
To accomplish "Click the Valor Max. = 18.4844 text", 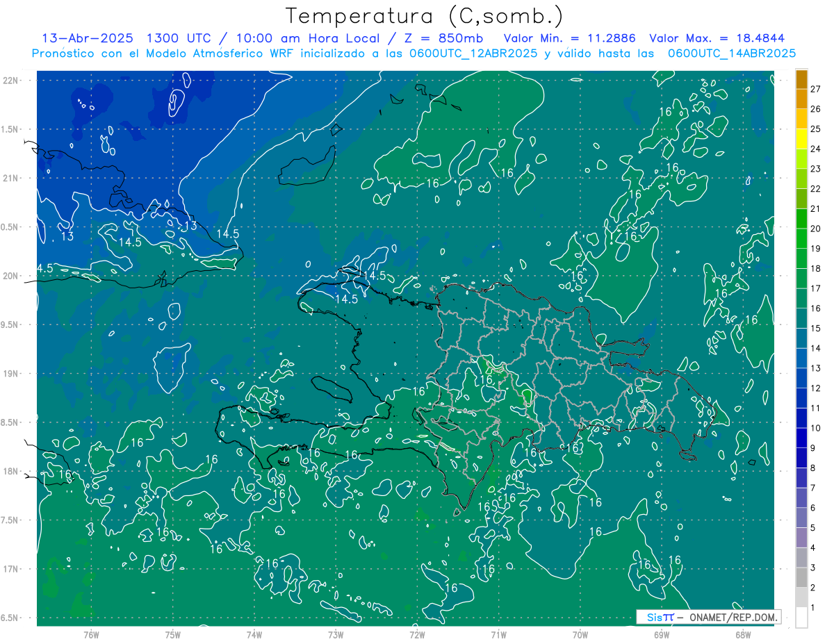I will 717,38.
